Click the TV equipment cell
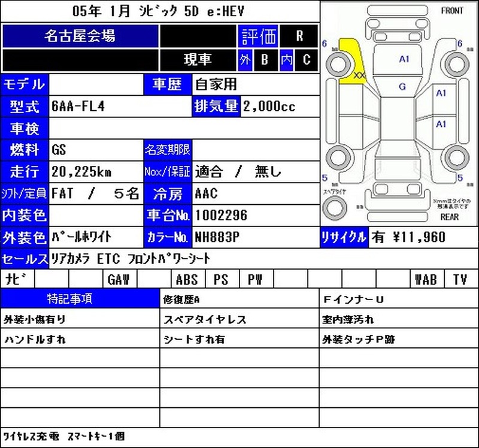This screenshot has width=479, height=448. (x=460, y=279)
